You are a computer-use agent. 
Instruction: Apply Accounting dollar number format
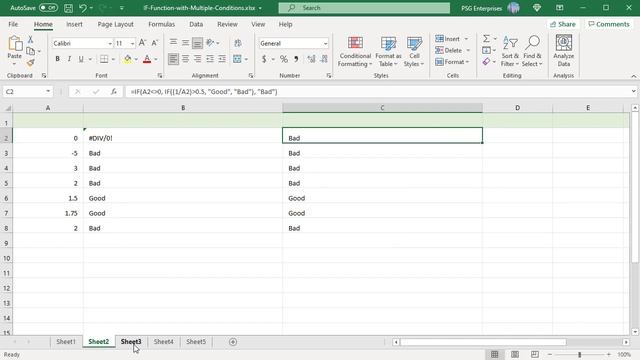tap(264, 59)
